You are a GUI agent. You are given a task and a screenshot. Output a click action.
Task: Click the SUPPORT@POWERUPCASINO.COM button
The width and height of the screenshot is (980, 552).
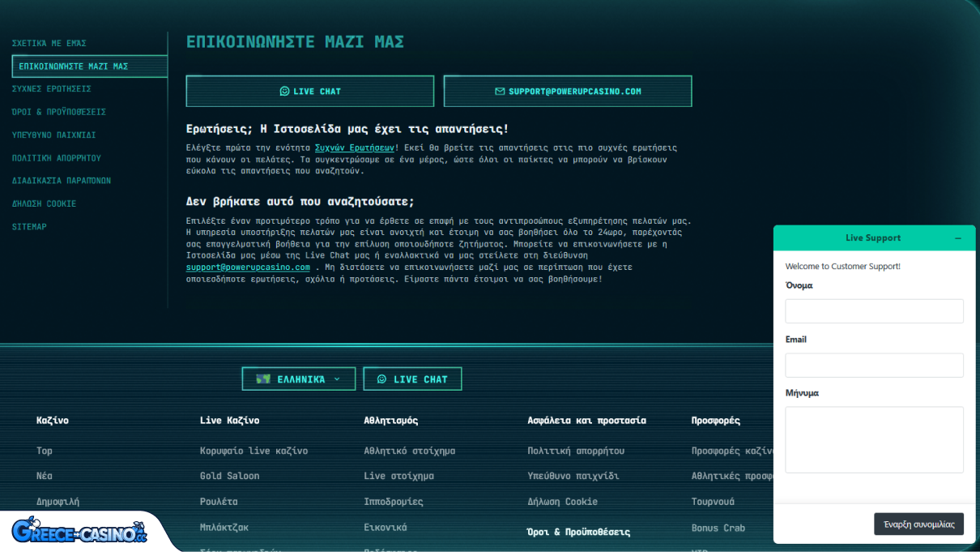tap(568, 92)
